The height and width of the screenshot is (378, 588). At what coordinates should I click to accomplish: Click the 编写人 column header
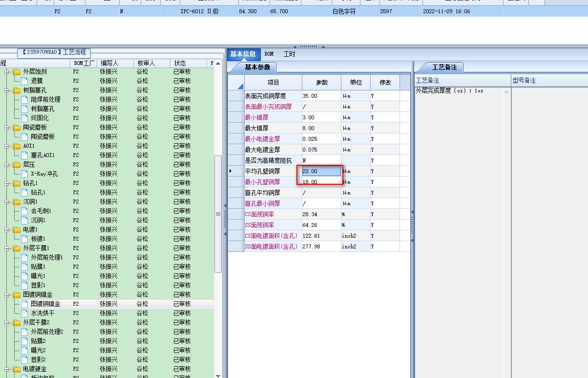[x=115, y=63]
